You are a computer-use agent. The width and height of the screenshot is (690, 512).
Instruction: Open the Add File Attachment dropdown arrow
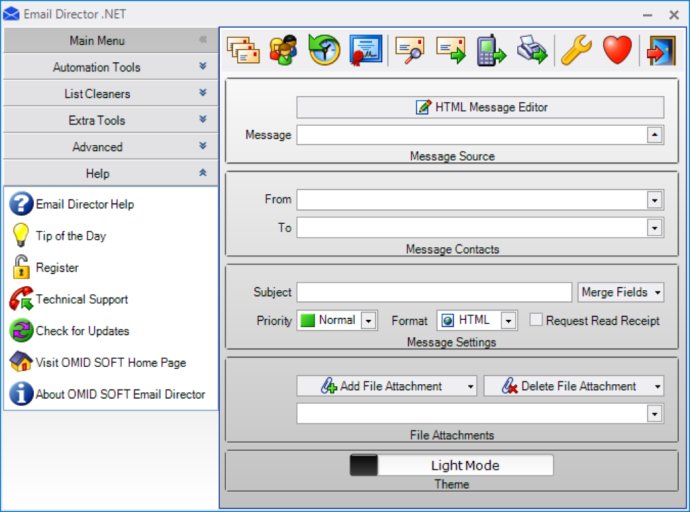pos(470,387)
